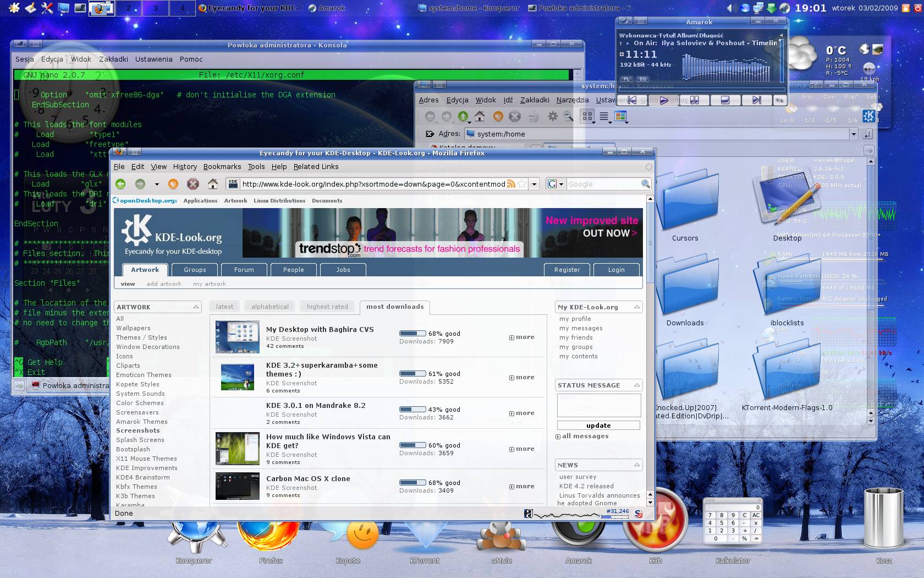Viewport: 924px width, 578px height.
Task: Stop playback in Amarok player
Action: (725, 100)
